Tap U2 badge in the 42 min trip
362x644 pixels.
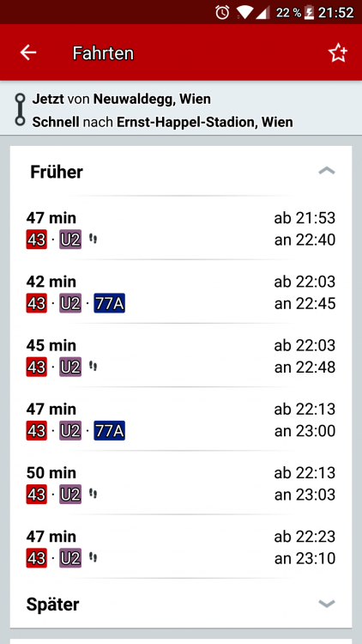[70, 303]
